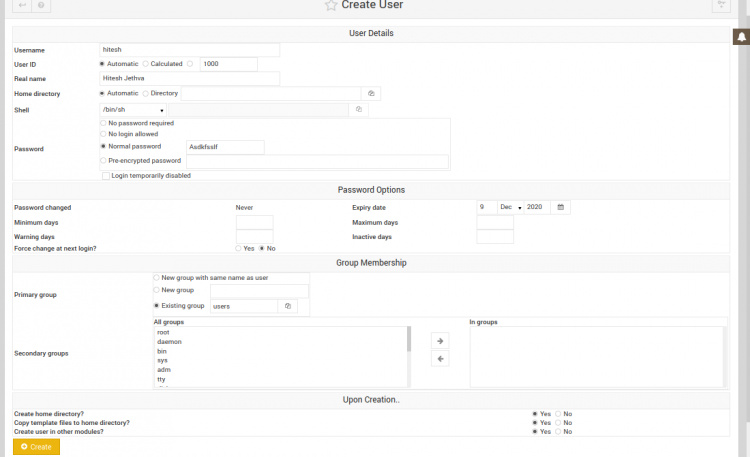Click the back arrow icon in header

point(22,6)
